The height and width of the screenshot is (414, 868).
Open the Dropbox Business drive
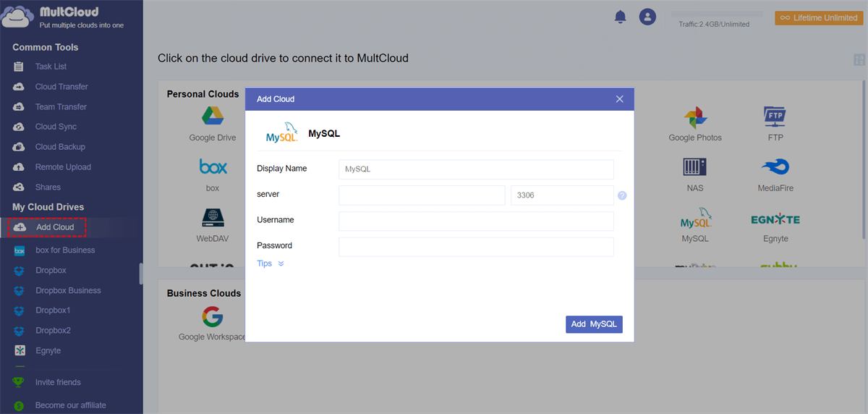coord(68,290)
